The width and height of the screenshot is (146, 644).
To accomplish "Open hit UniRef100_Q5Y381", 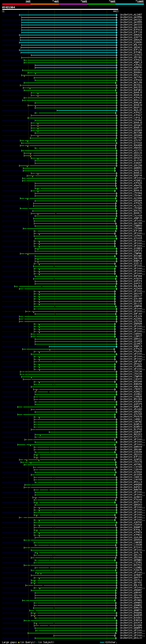I will pyautogui.click(x=131, y=58).
